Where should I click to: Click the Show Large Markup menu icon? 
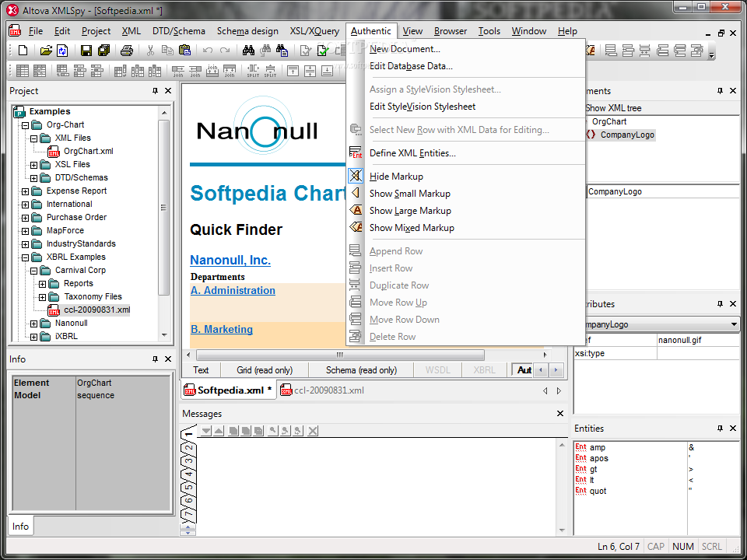356,210
